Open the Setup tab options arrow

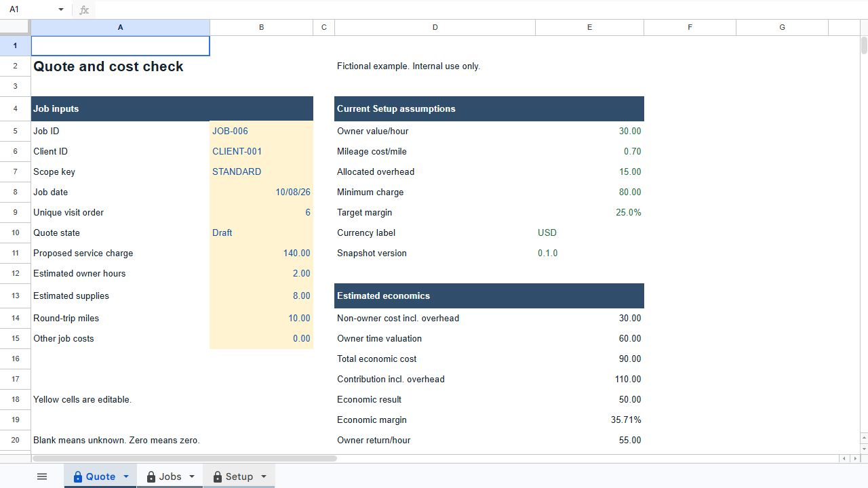click(x=264, y=476)
